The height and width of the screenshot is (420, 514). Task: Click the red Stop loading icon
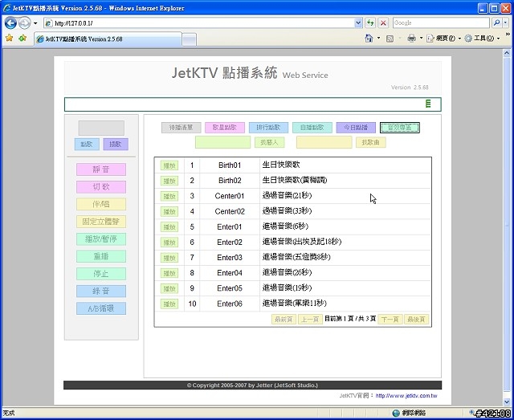coord(383,23)
